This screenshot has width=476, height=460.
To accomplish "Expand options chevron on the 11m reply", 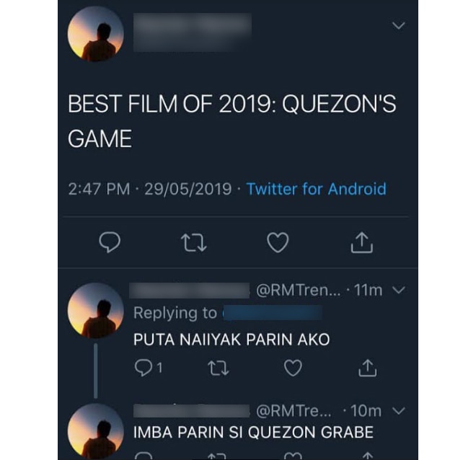I will [399, 290].
